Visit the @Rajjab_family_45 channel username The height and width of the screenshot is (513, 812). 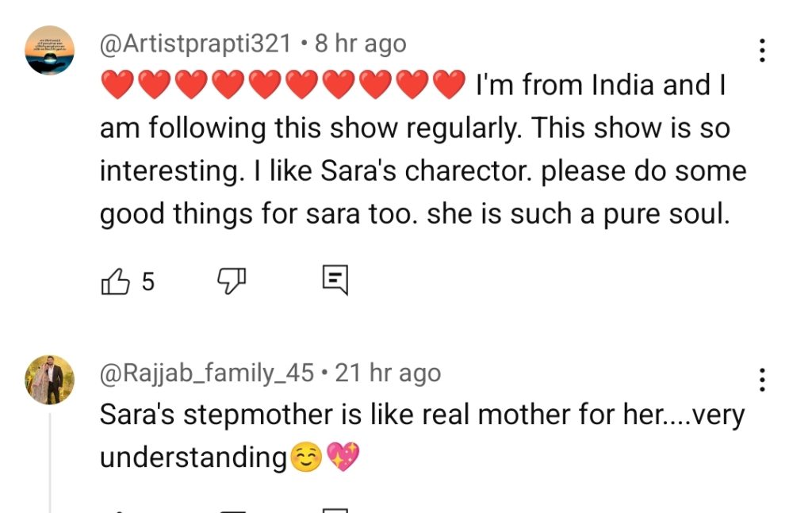point(207,373)
